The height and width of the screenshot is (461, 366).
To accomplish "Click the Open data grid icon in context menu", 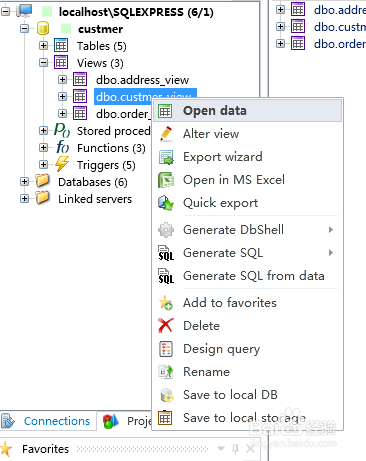I will coord(165,111).
